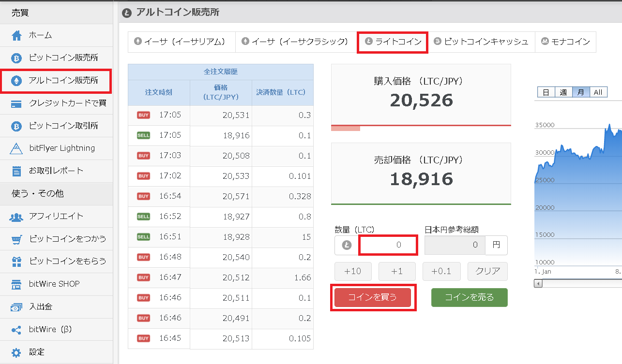The height and width of the screenshot is (364, 622).
Task: Set chart range to All
Action: 598,92
